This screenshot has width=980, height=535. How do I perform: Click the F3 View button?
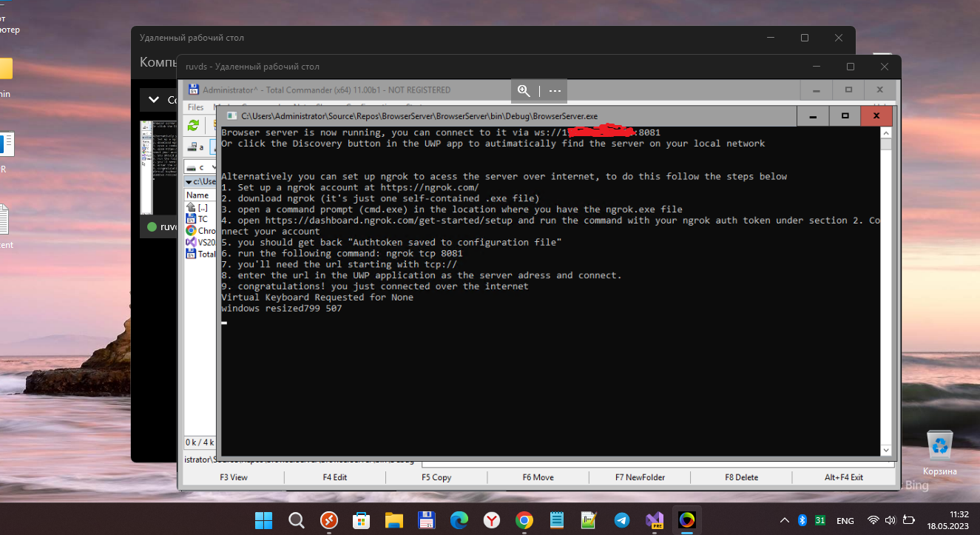(x=234, y=477)
